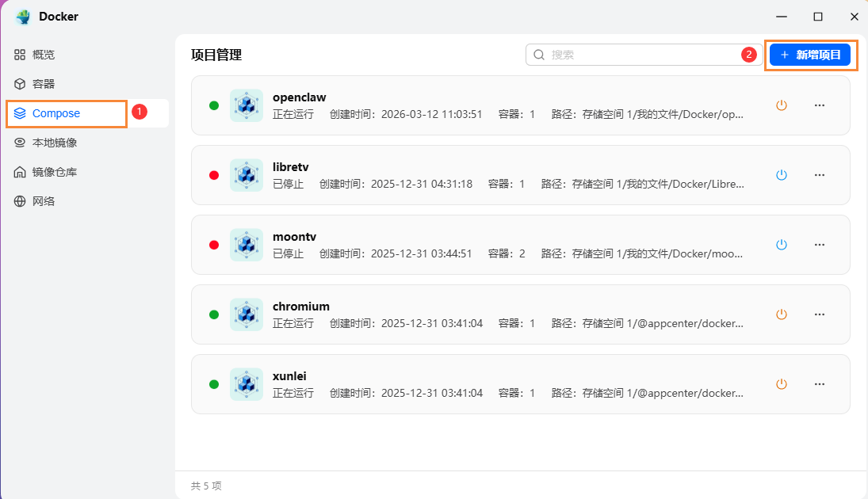Click the search magnifier icon
The height and width of the screenshot is (499, 868).
point(539,55)
